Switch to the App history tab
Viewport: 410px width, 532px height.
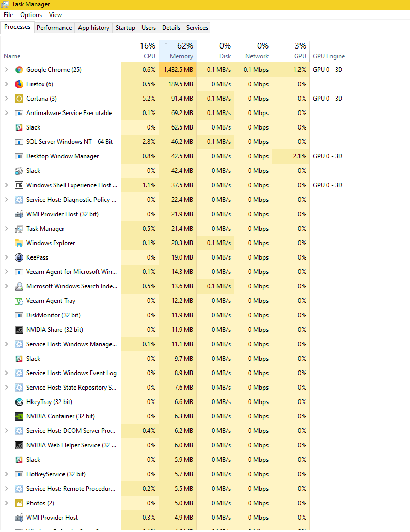click(93, 28)
